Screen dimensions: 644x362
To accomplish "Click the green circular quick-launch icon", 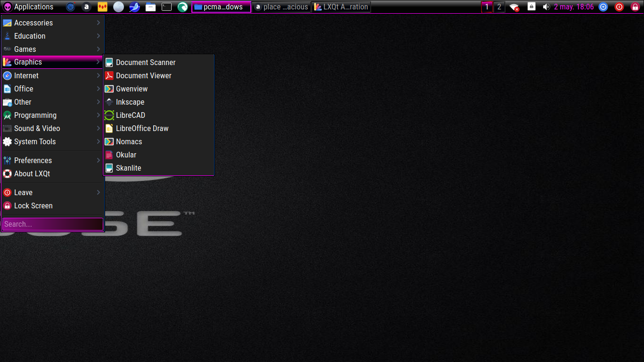I will point(182,7).
